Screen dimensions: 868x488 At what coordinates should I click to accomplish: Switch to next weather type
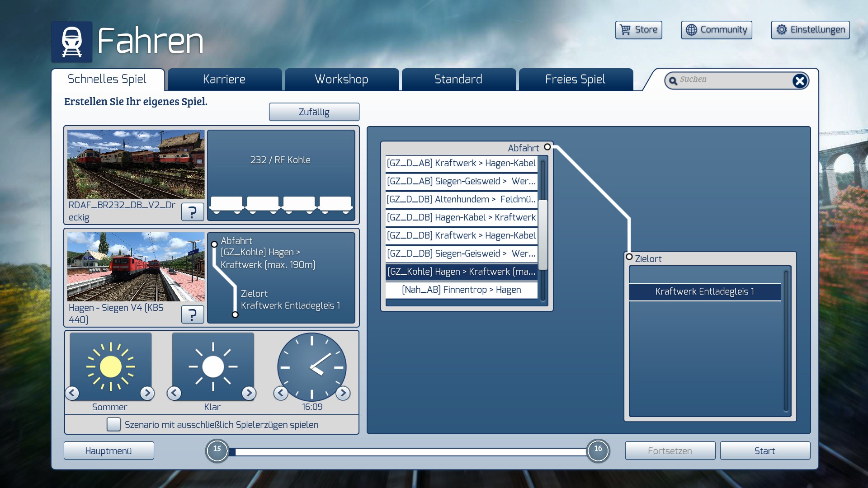pyautogui.click(x=249, y=393)
